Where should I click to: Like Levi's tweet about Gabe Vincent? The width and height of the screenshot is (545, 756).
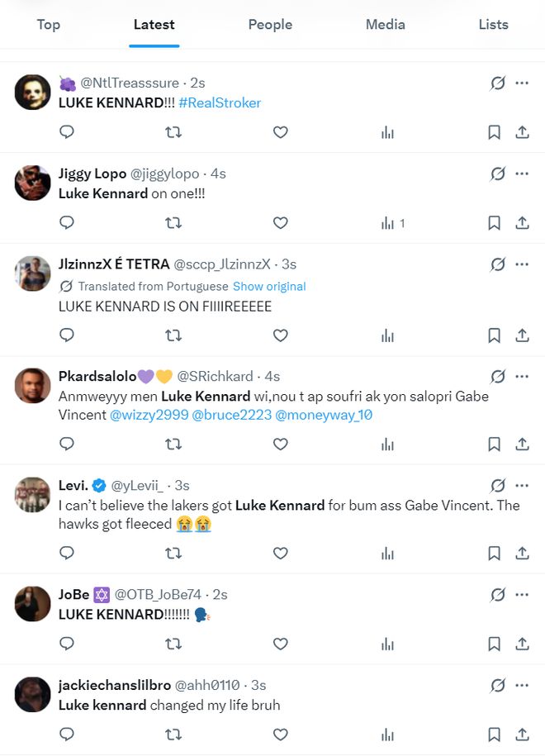point(280,554)
